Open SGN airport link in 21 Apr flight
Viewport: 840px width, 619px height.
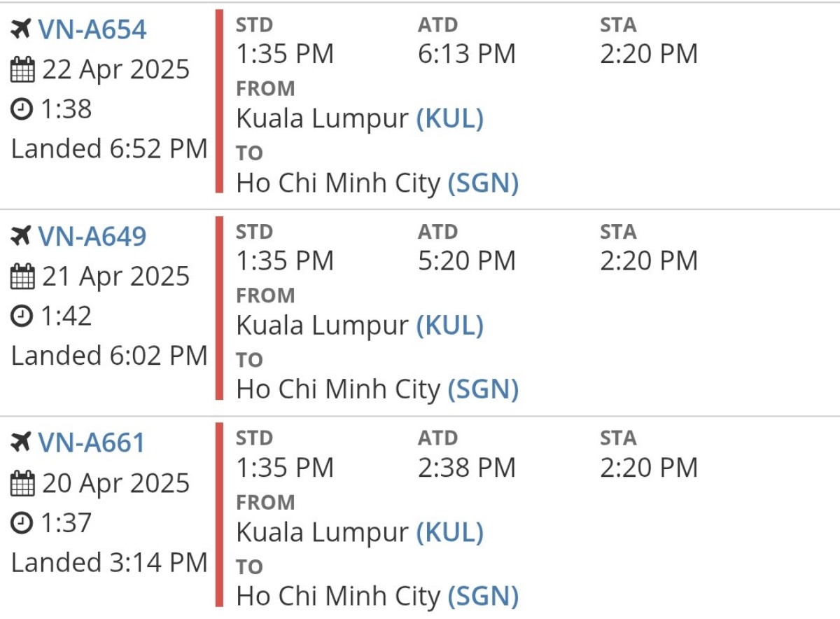pos(483,390)
